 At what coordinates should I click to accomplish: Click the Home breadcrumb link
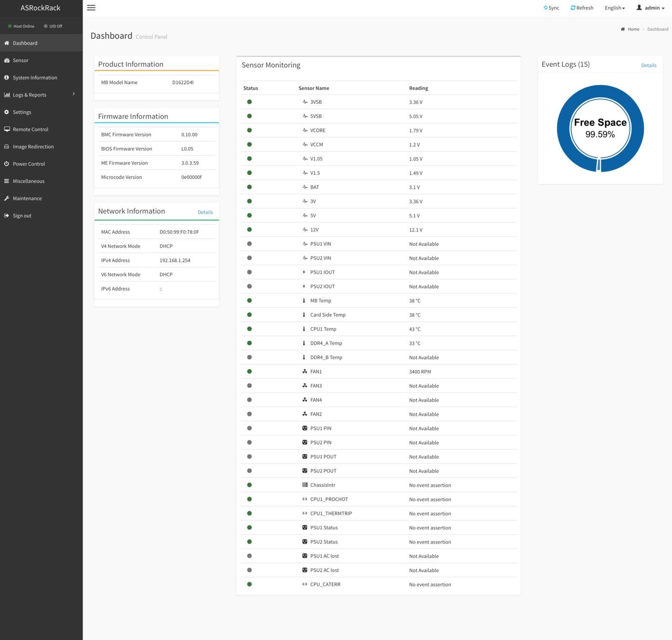tap(633, 29)
